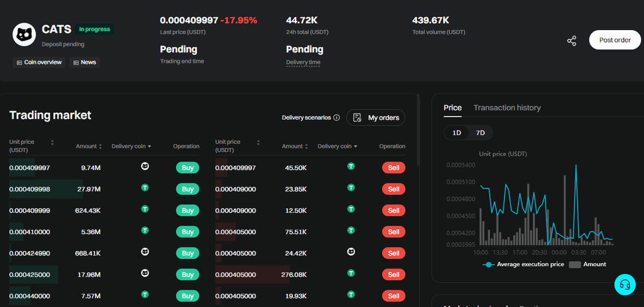
Task: Select the 1D chart range
Action: click(457, 133)
